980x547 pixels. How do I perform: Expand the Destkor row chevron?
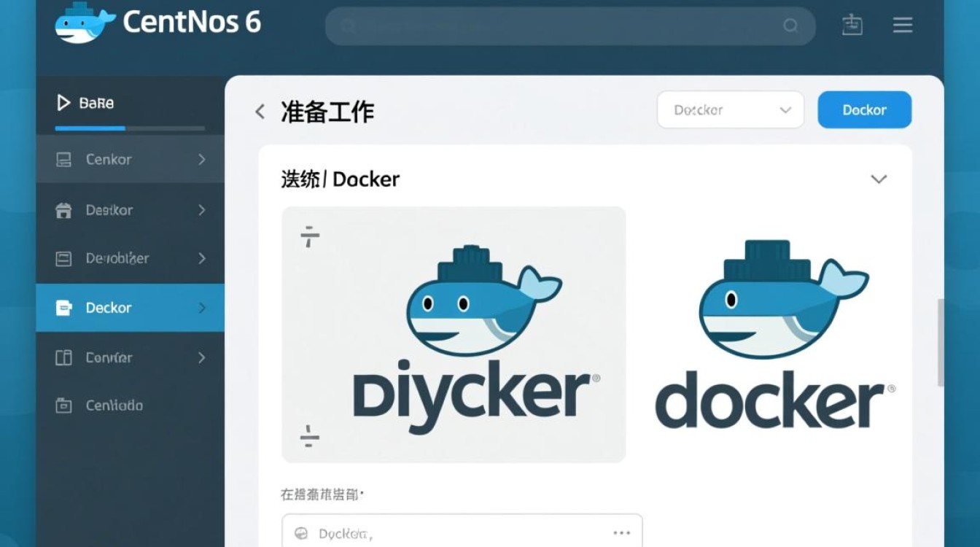coord(202,210)
